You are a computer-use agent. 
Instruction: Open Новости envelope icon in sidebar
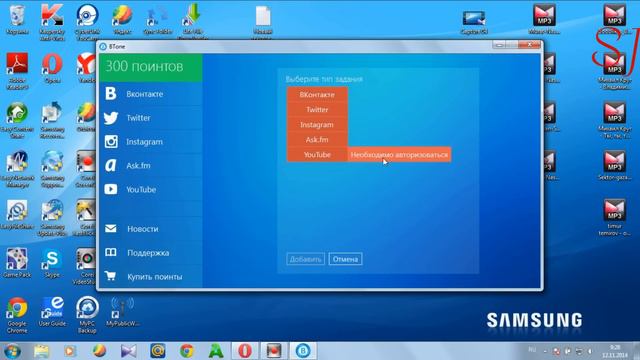coord(111,229)
